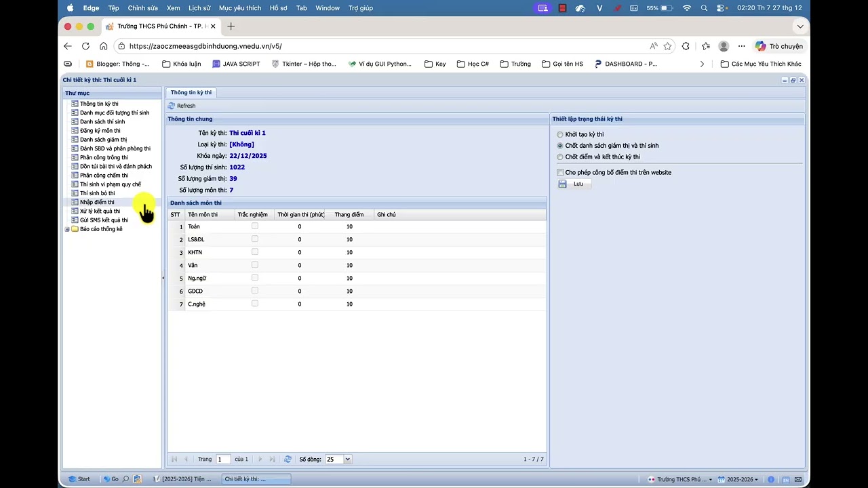Expand the Báo cáo thống kê tree node
This screenshot has width=868, height=488.
pyautogui.click(x=67, y=229)
